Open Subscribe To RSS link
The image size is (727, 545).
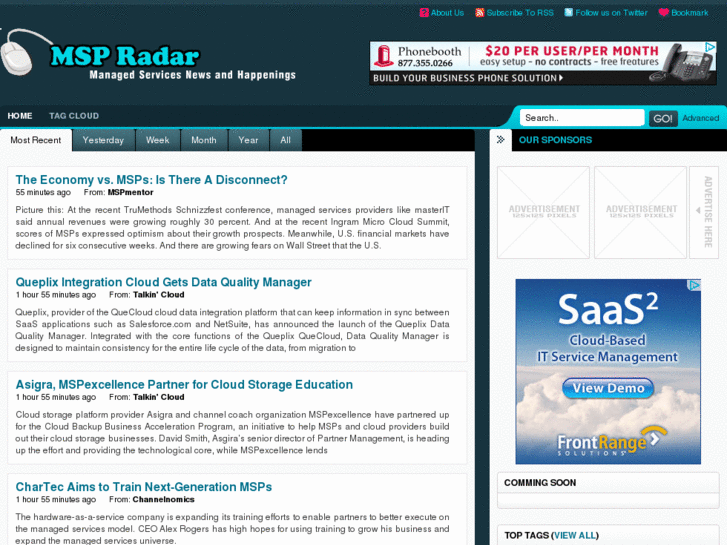click(x=520, y=13)
